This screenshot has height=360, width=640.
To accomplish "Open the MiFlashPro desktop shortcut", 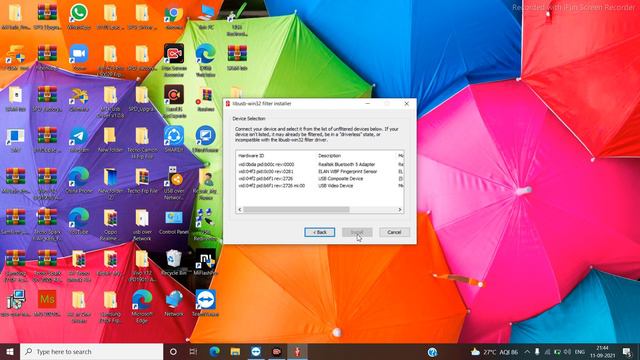I will (x=206, y=262).
